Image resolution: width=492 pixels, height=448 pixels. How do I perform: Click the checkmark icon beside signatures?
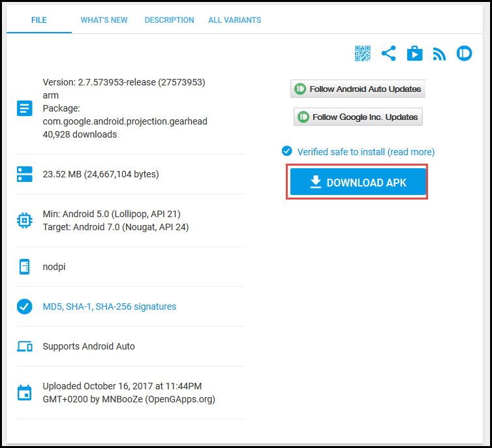(25, 306)
